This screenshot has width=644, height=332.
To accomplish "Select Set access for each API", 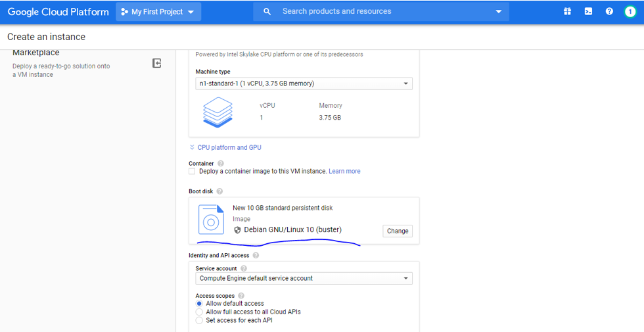I will click(x=199, y=320).
